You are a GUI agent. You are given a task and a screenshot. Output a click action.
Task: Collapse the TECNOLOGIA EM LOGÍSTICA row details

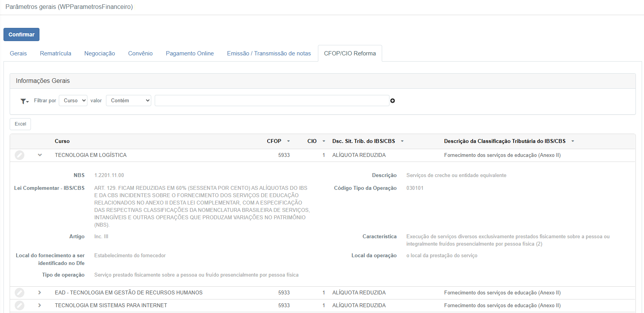tap(40, 155)
